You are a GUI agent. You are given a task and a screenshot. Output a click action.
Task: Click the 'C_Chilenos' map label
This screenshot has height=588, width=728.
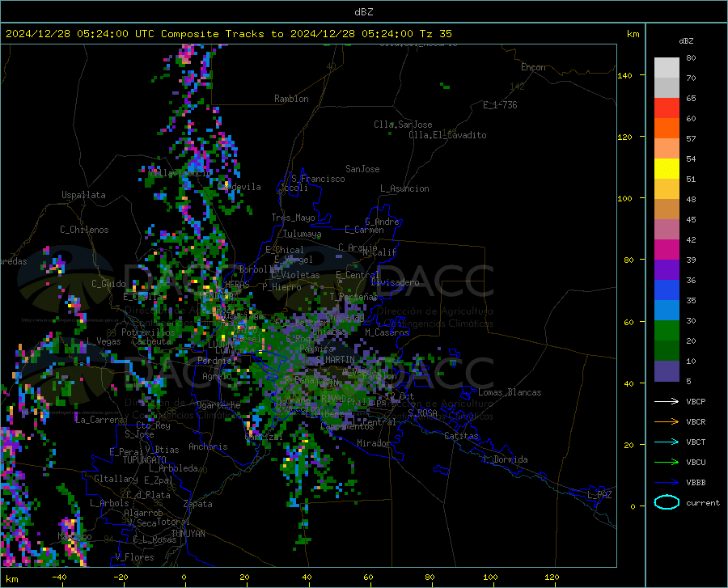84,230
